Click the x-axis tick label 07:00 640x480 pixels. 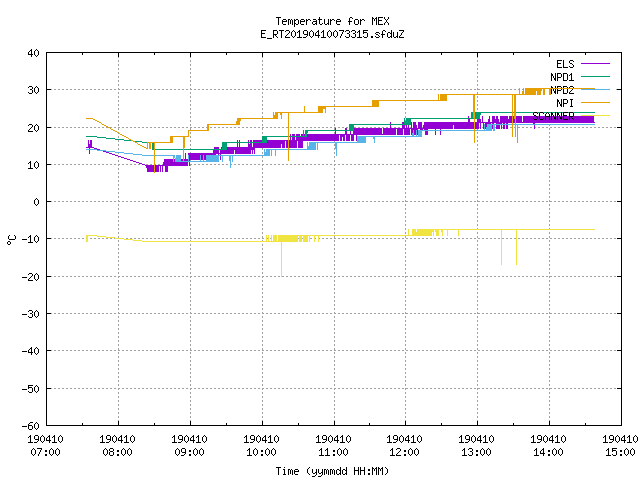pyautogui.click(x=45, y=452)
